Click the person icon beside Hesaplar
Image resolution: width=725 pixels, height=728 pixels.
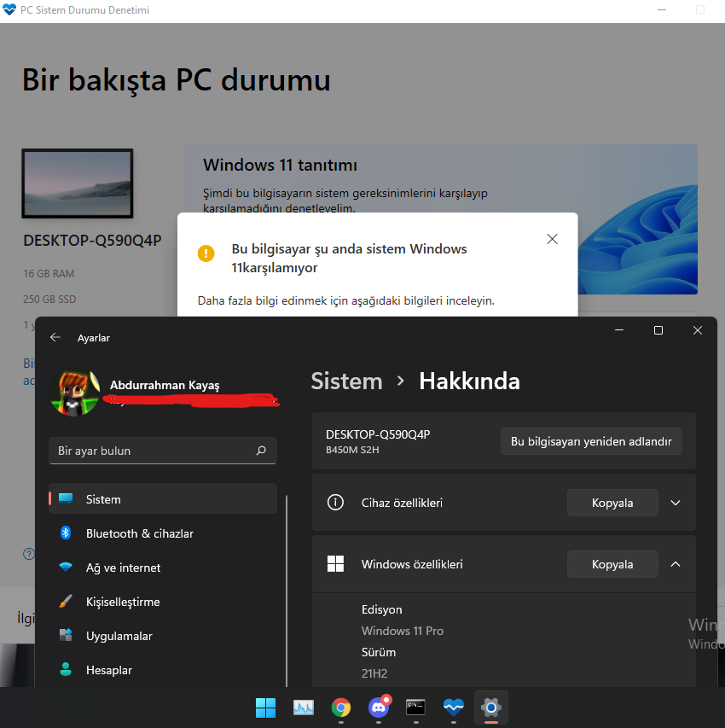66,669
